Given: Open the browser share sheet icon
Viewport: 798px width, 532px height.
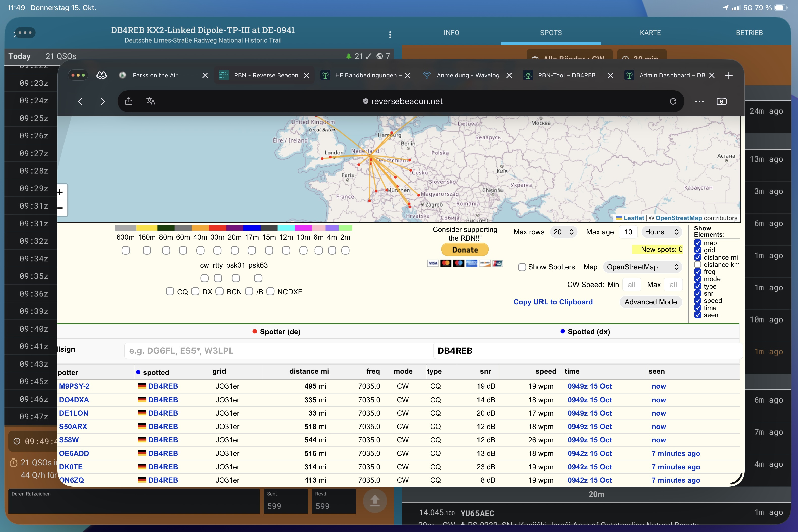Looking at the screenshot, I should coord(129,101).
